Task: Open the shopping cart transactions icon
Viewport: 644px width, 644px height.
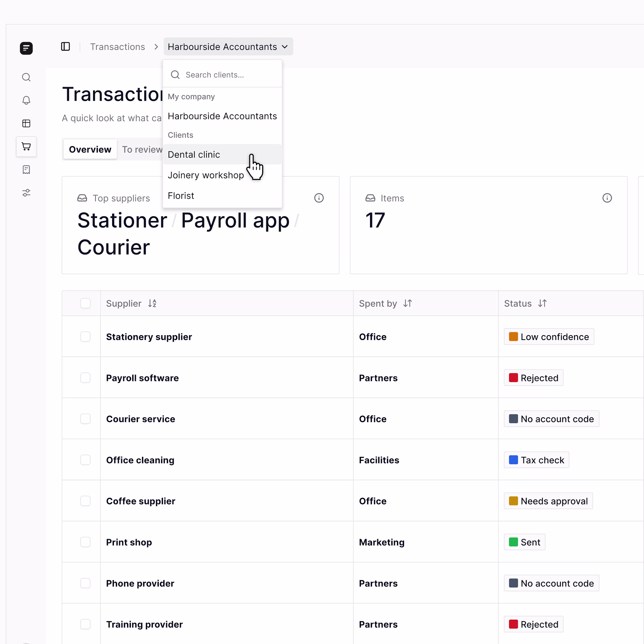Action: (26, 146)
